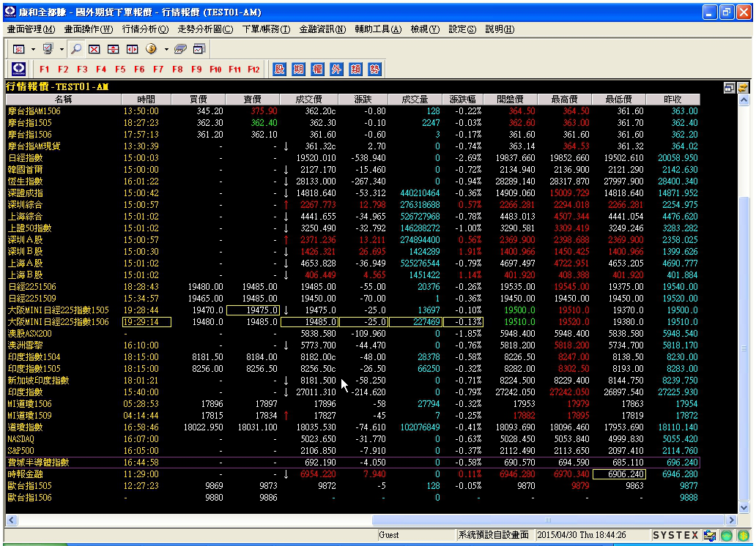Click the blue 股 stocks icon
Image resolution: width=756 pixels, height=546 pixels.
(279, 69)
